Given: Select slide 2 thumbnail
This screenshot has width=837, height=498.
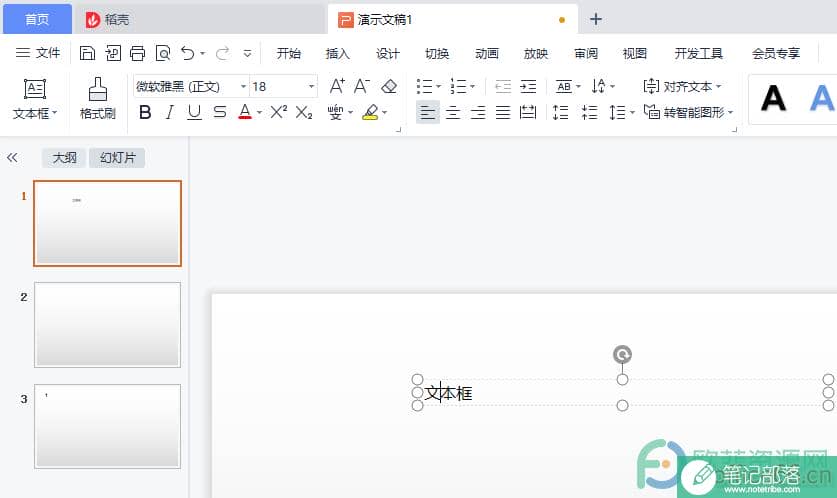Looking at the screenshot, I should click(x=107, y=325).
